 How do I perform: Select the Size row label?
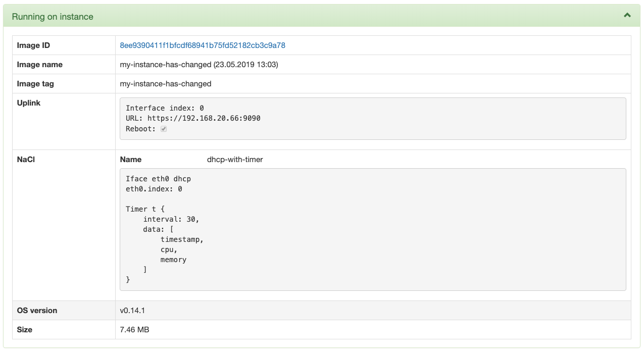[25, 330]
